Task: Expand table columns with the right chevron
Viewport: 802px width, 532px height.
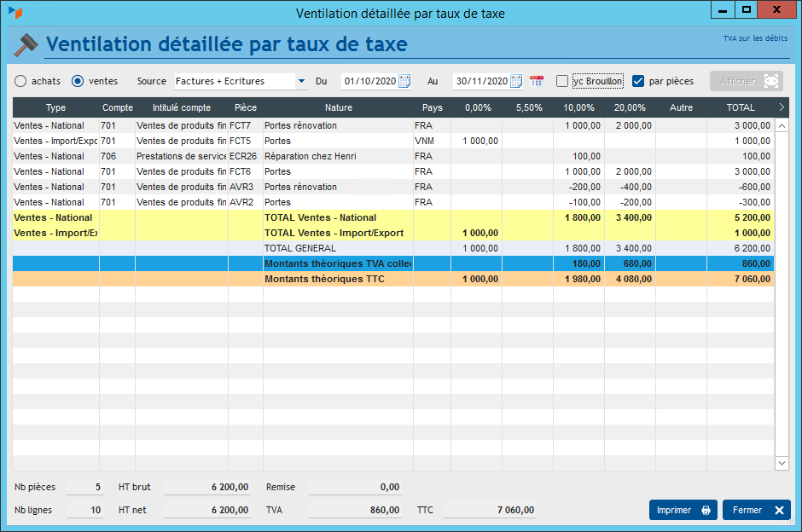Action: click(x=782, y=107)
